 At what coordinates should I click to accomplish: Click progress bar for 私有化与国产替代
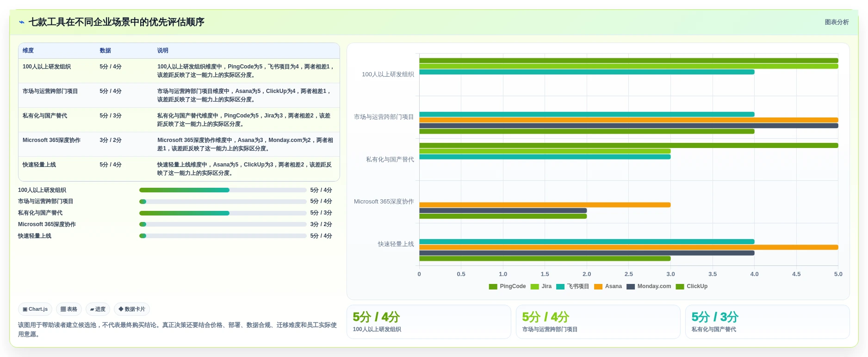click(x=223, y=213)
